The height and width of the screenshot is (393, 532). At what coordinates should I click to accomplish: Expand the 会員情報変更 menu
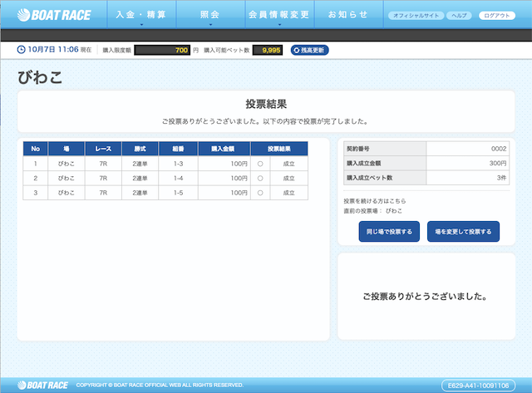click(280, 16)
